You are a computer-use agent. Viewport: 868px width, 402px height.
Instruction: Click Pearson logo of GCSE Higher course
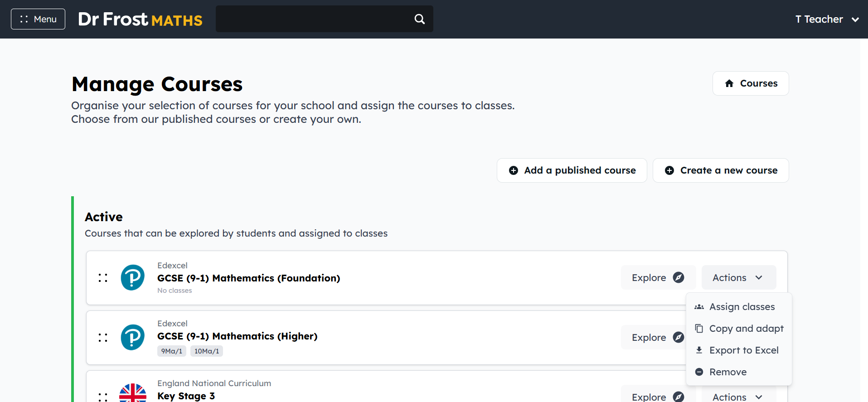pyautogui.click(x=133, y=337)
